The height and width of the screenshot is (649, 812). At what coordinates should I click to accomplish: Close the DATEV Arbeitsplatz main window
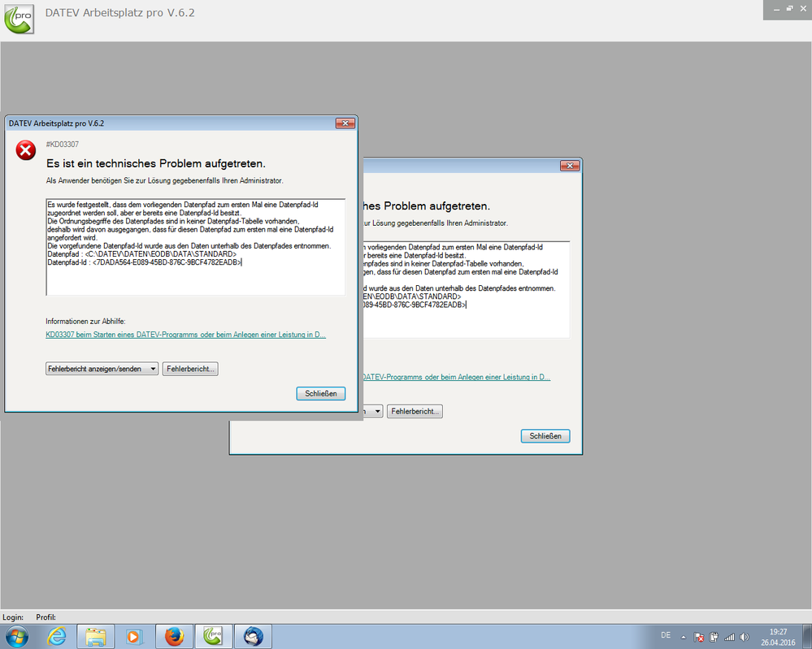click(803, 9)
